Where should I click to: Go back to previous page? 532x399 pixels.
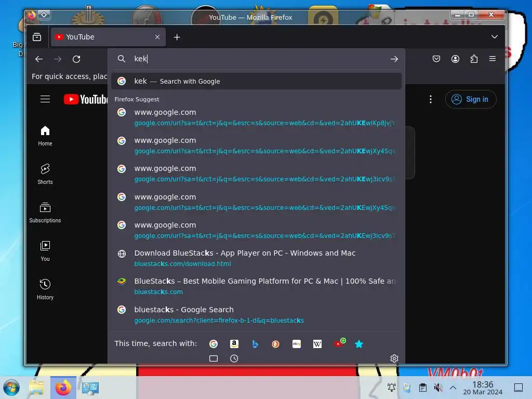pyautogui.click(x=39, y=59)
